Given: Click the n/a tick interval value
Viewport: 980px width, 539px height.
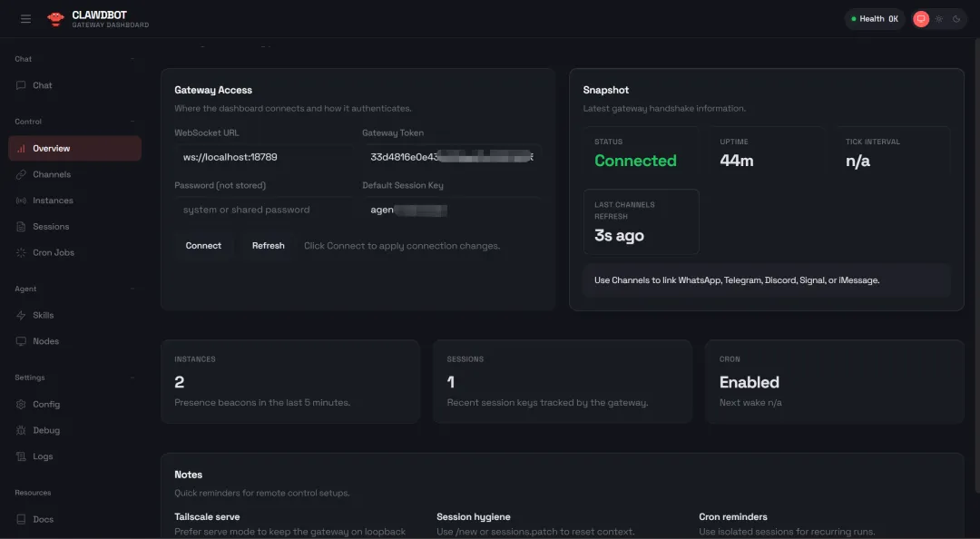Looking at the screenshot, I should 857,162.
